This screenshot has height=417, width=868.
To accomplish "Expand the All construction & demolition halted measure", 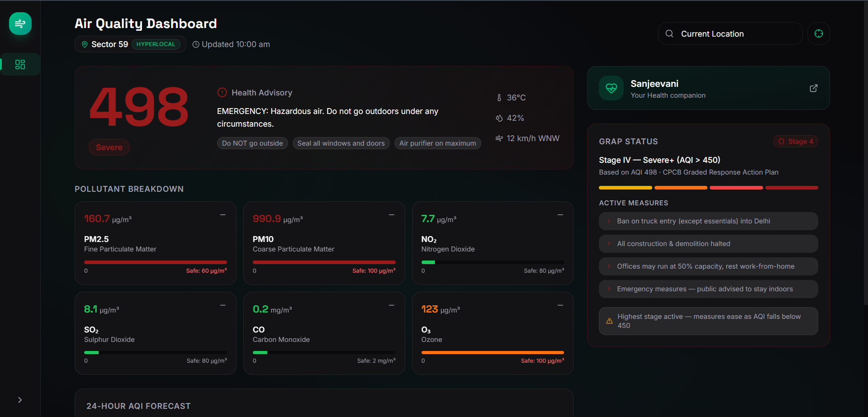I will tap(708, 244).
